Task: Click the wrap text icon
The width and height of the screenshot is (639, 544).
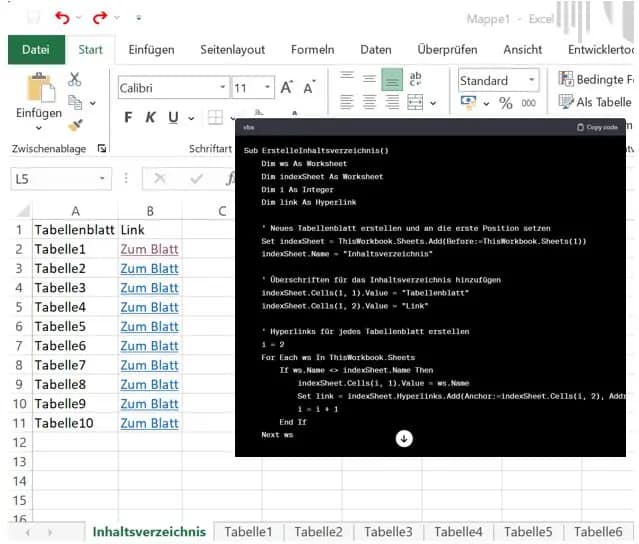Action: pyautogui.click(x=416, y=80)
